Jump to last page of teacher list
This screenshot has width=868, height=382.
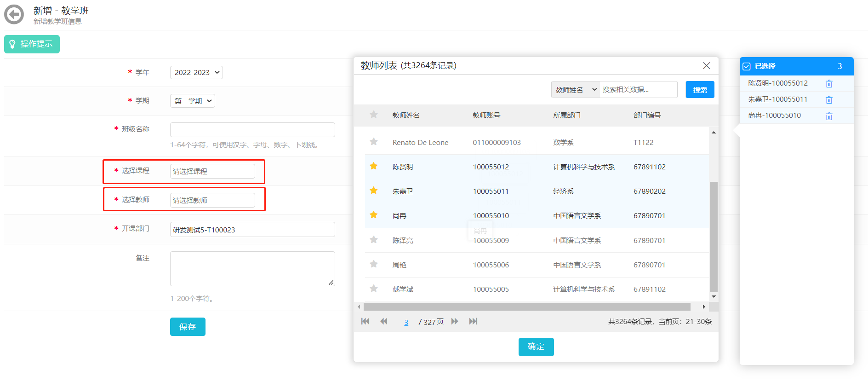473,321
